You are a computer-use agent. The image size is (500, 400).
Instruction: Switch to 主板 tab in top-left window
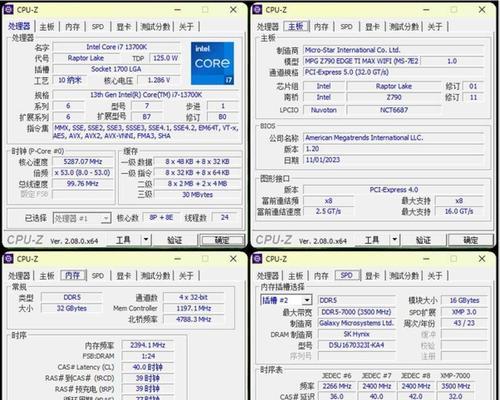pyautogui.click(x=47, y=27)
